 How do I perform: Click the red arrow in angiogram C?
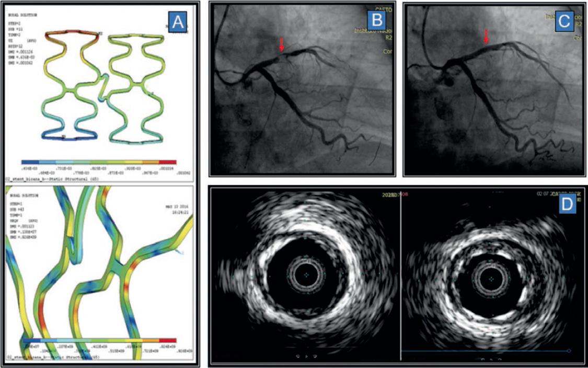pos(486,37)
